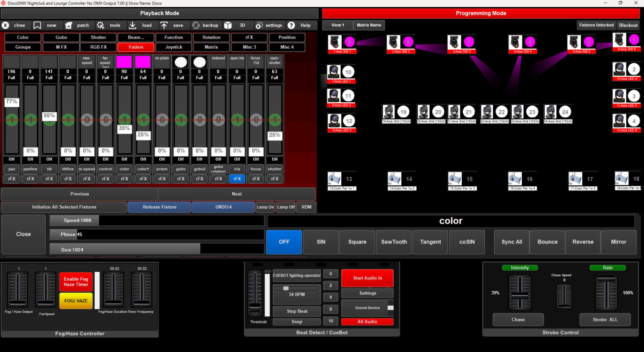Open the View 1 dropdown

tap(337, 25)
